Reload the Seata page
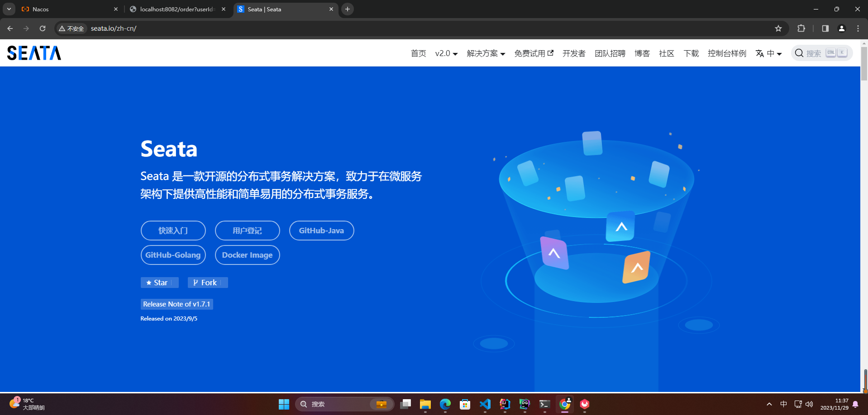This screenshot has height=415, width=868. [43, 28]
